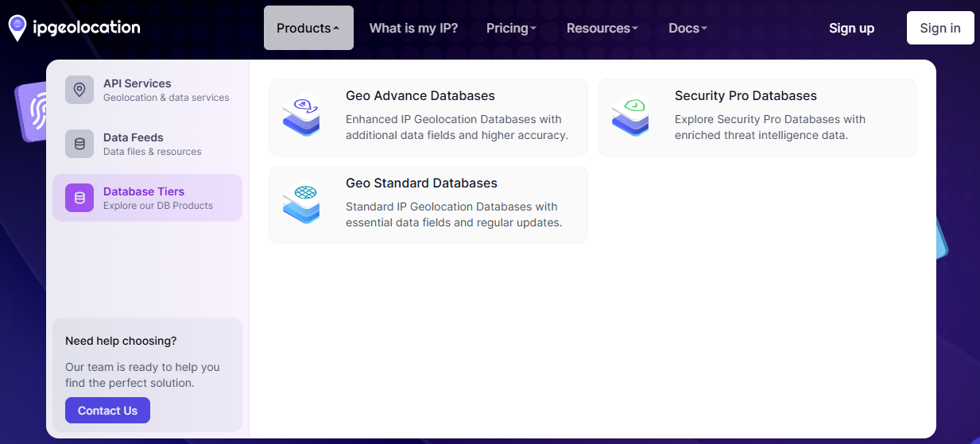The image size is (980, 444).
Task: Click the Security Pro Databases shield icon
Action: click(630, 117)
